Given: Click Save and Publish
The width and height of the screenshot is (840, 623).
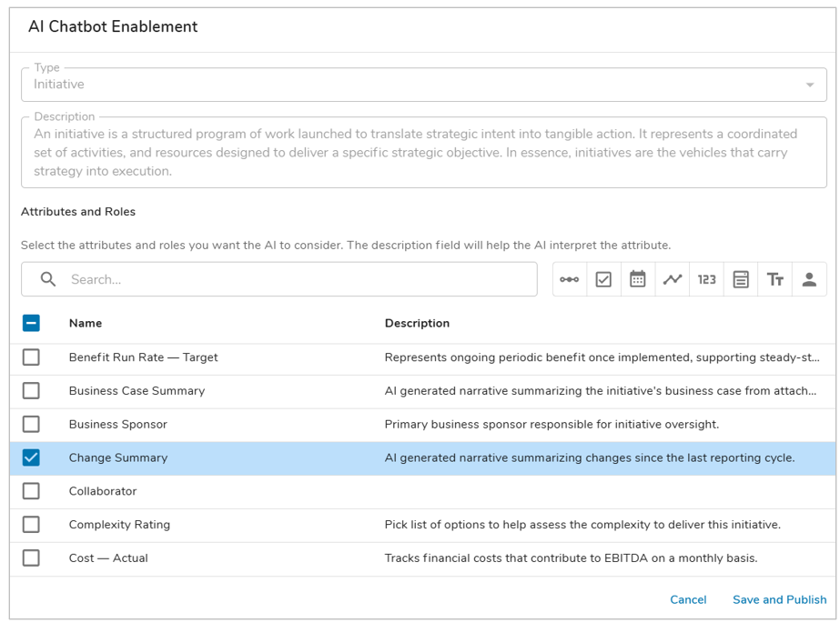Looking at the screenshot, I should click(x=779, y=599).
